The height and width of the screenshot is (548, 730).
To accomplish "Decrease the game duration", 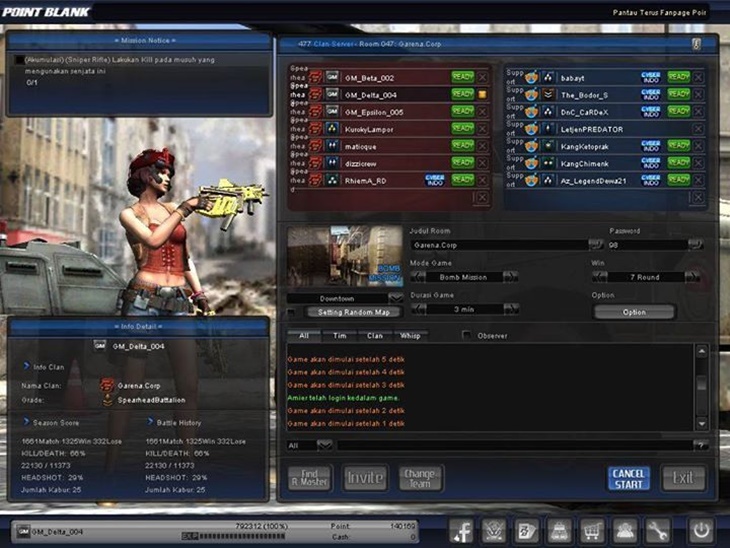I will (419, 309).
